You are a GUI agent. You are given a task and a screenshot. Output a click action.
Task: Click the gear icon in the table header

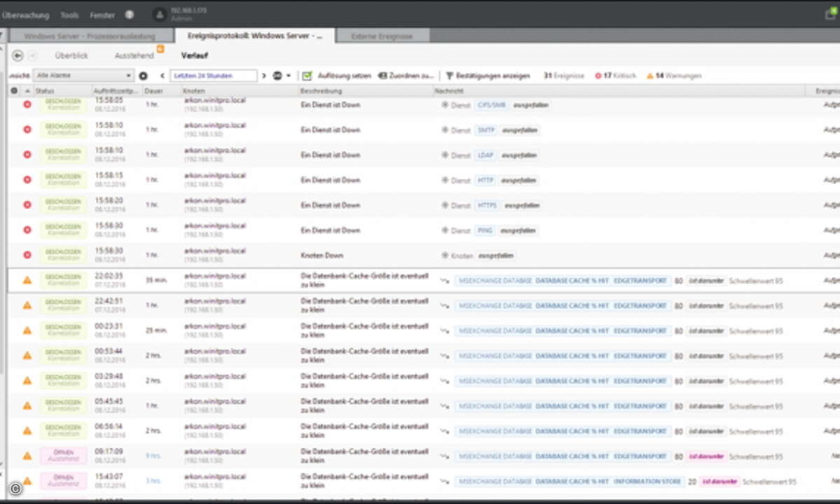click(x=14, y=91)
